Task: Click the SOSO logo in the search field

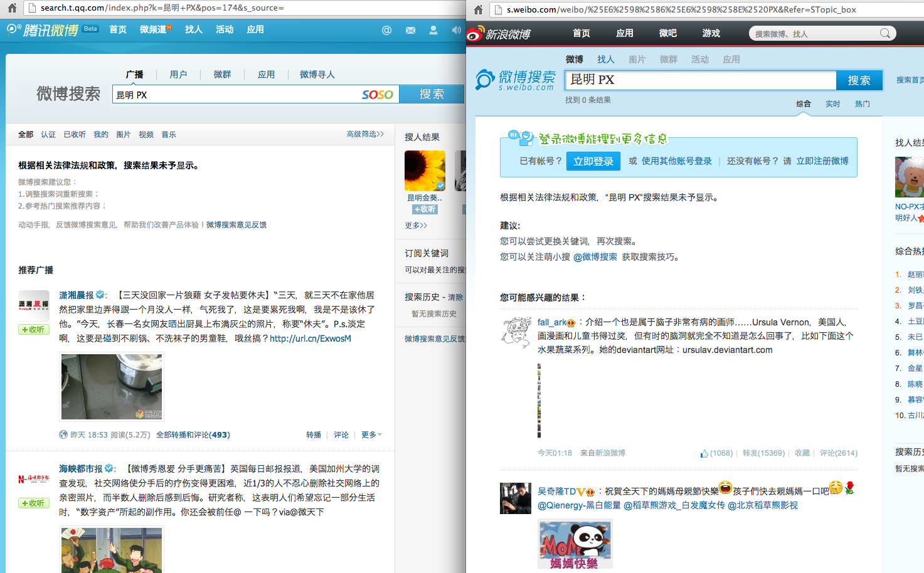Action: [378, 95]
